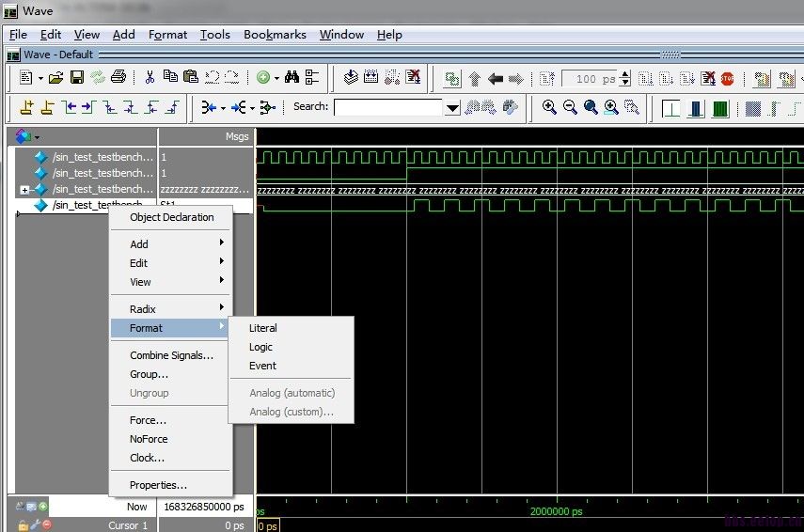Click the Show Readers icon
The height and width of the screenshot is (532, 804).
point(239,107)
